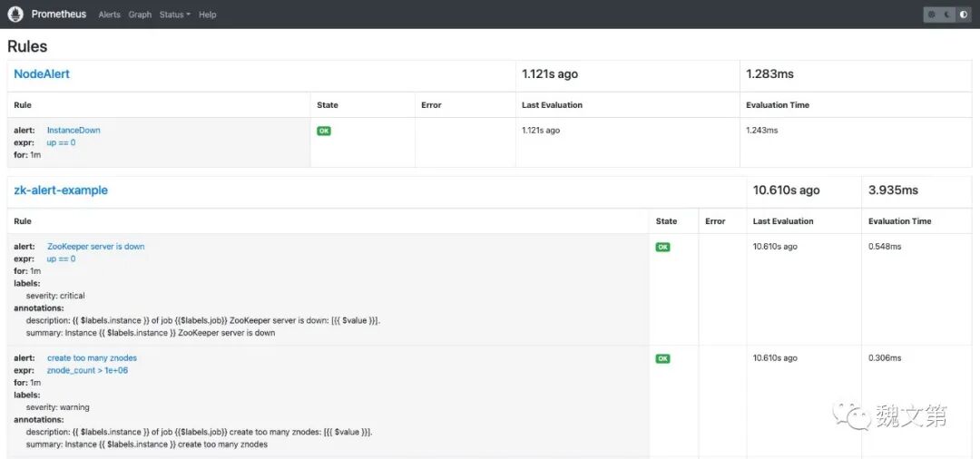Open the Help page
The width and height of the screenshot is (980, 459).
208,15
